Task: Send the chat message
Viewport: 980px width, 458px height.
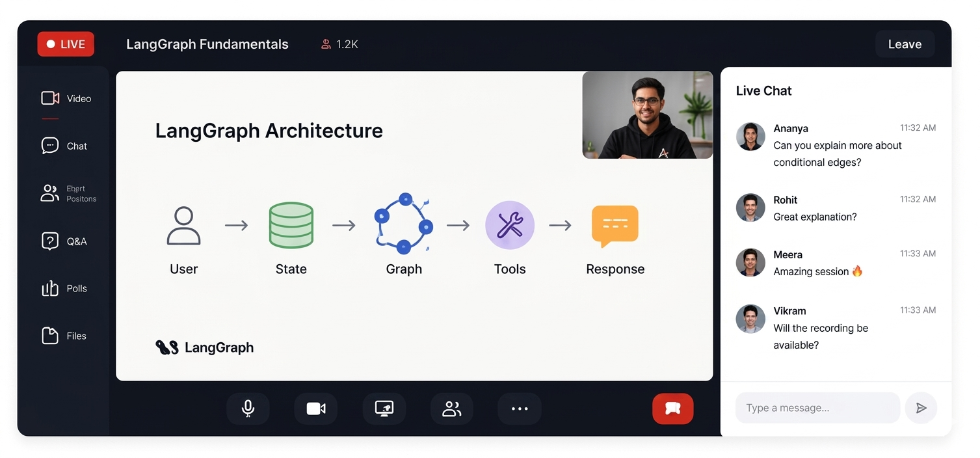Action: (x=921, y=408)
